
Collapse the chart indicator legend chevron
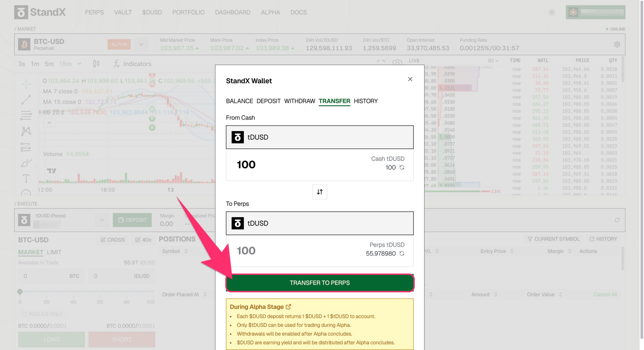pyautogui.click(x=49, y=123)
